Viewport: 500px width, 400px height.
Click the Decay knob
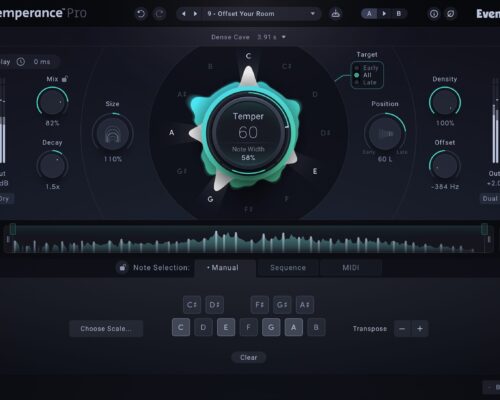52,166
